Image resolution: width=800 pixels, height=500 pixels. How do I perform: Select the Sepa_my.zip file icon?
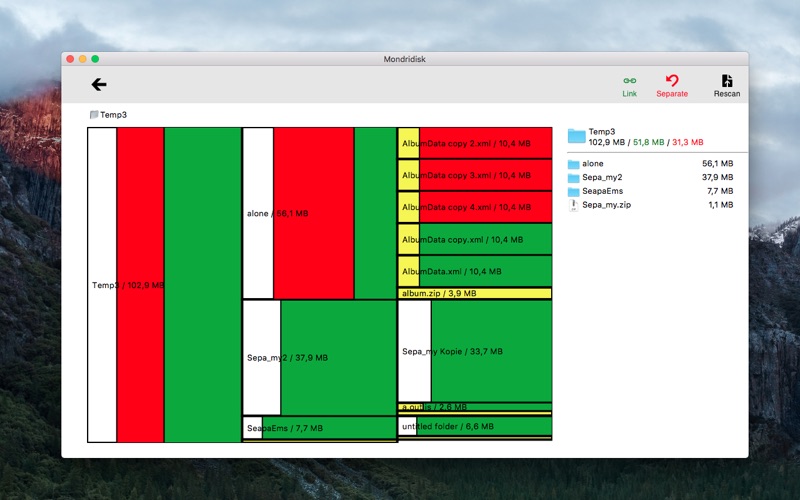point(573,205)
